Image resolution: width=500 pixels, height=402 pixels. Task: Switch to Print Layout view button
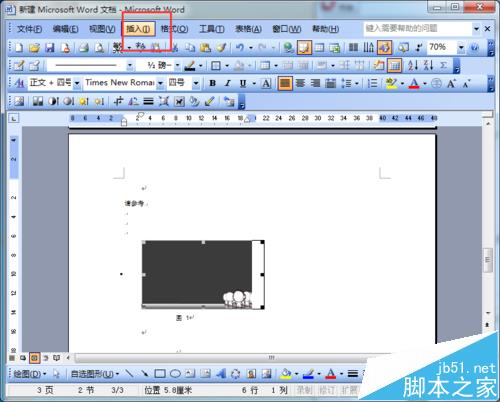34,358
